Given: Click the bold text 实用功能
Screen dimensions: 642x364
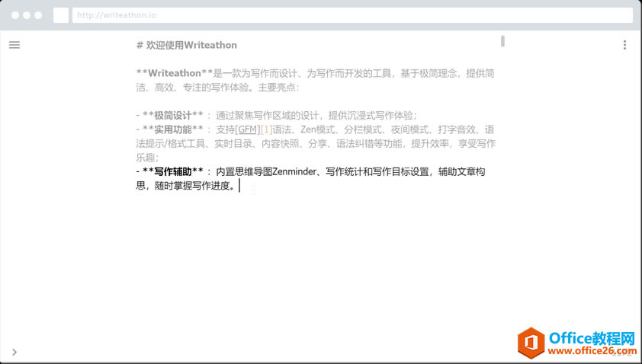Looking at the screenshot, I should pyautogui.click(x=173, y=129).
